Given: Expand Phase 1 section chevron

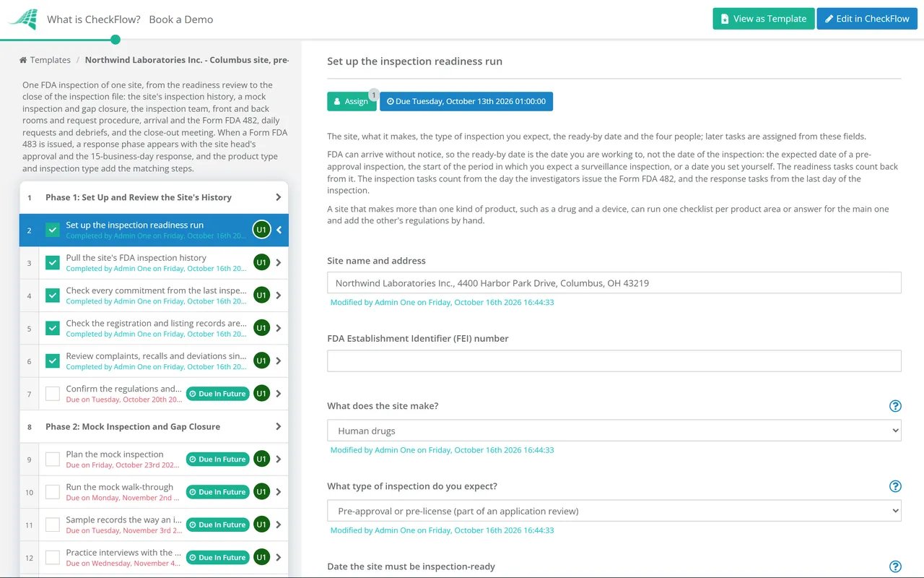Looking at the screenshot, I should pyautogui.click(x=279, y=197).
